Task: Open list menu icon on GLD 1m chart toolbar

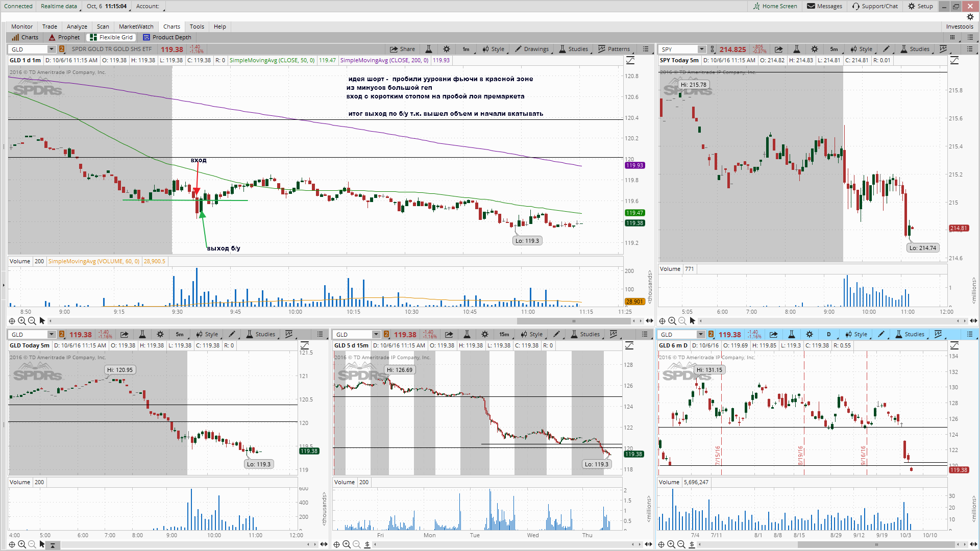Action: 646,49
